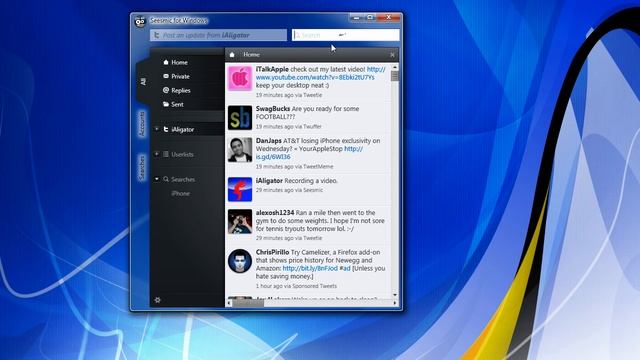Open iTalkApple's profile avatar
This screenshot has width=640, height=360.
pos(240,78)
